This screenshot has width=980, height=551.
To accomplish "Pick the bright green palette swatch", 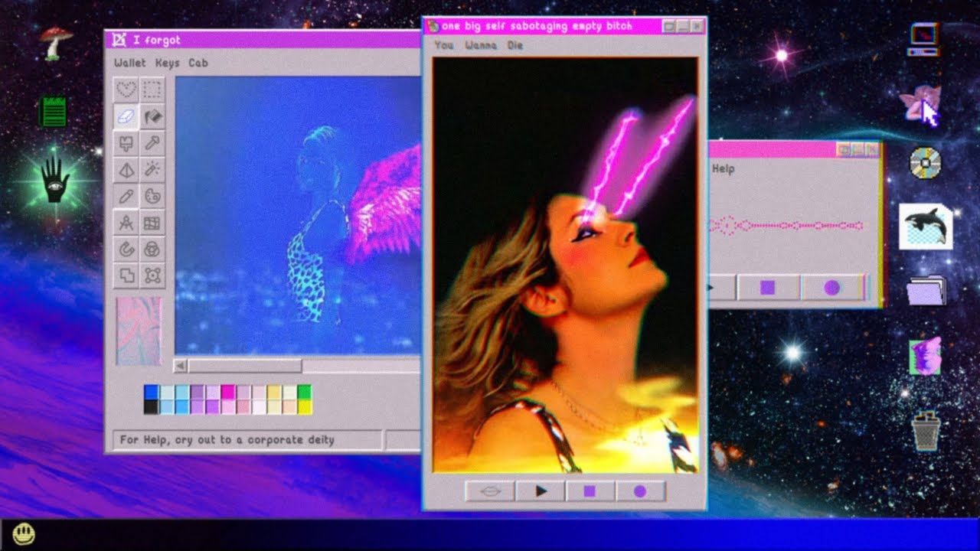I will point(305,392).
